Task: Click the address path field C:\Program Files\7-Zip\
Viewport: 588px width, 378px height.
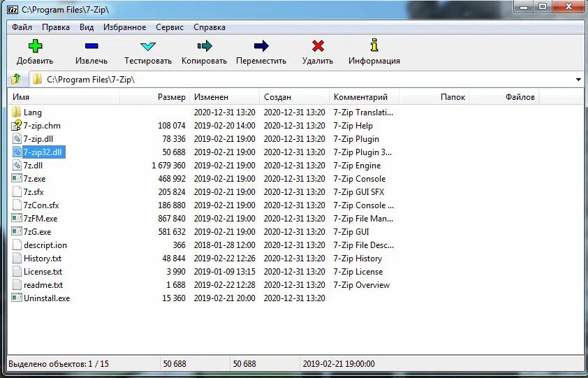Action: point(306,80)
